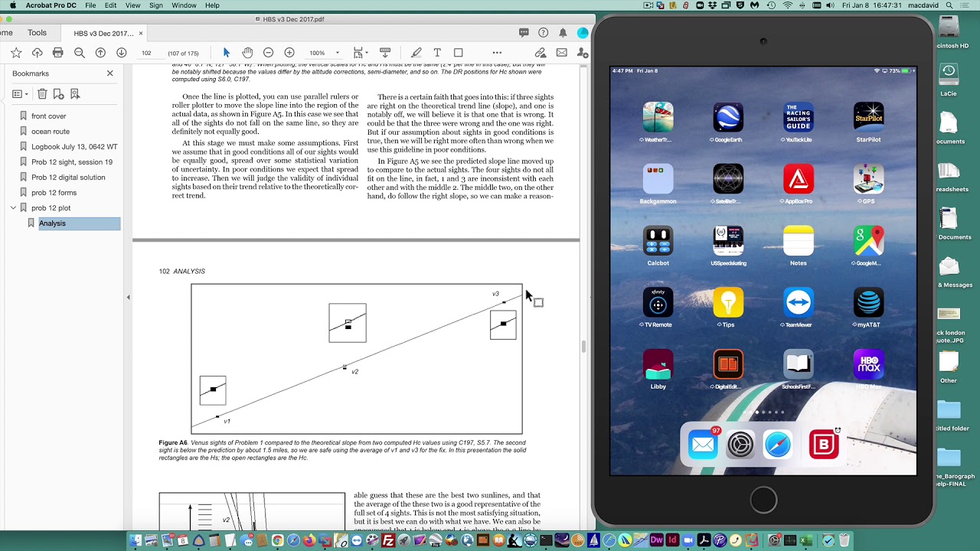This screenshot has width=980, height=551.
Task: Go to previous page arrow
Action: (x=100, y=53)
